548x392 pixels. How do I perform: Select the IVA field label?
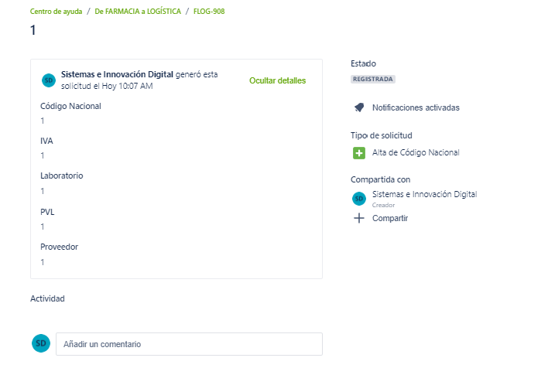tap(46, 141)
